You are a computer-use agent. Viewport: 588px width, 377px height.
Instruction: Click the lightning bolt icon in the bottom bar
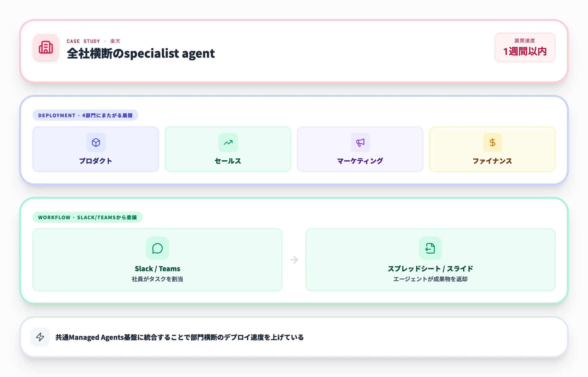tap(40, 337)
